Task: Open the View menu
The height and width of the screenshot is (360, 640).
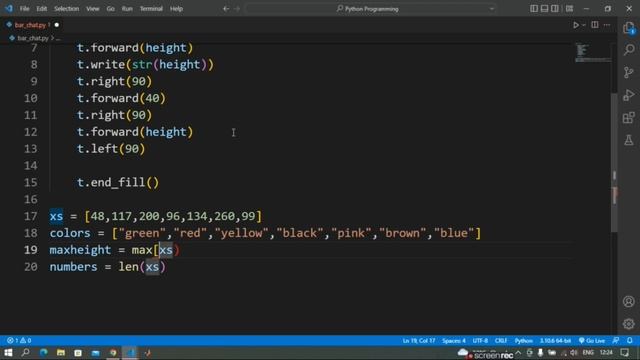Action: click(93, 9)
